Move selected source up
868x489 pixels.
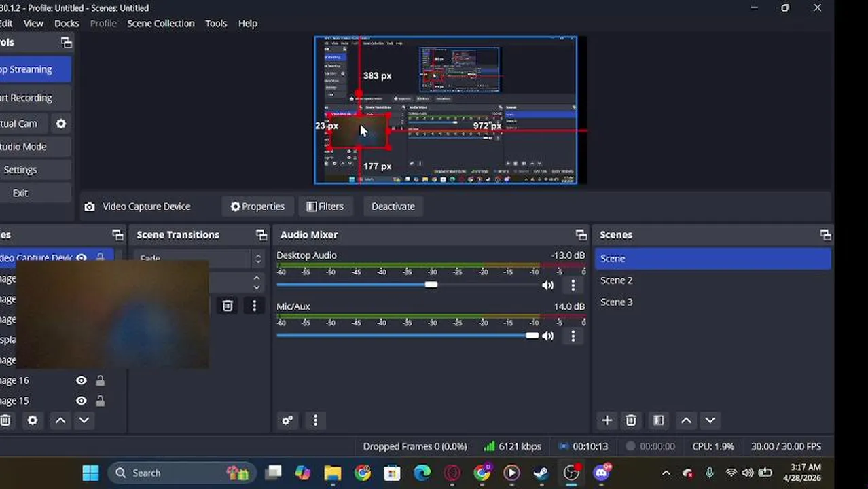tap(60, 420)
